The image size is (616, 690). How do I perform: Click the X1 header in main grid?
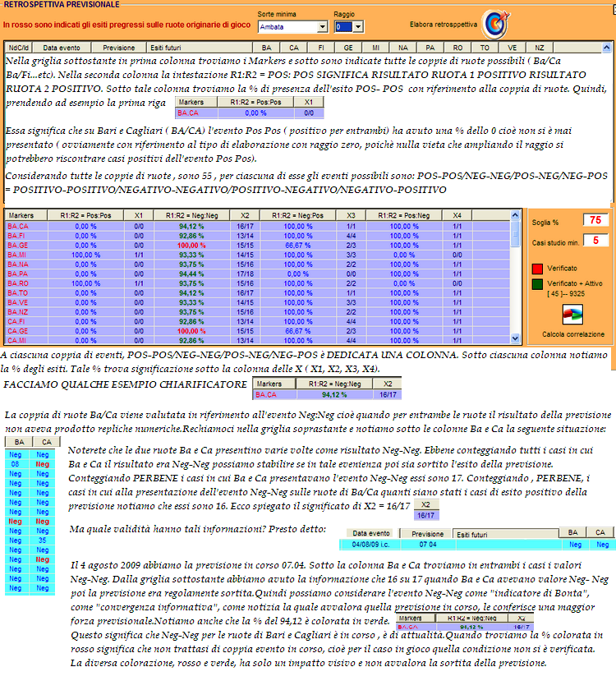139,215
